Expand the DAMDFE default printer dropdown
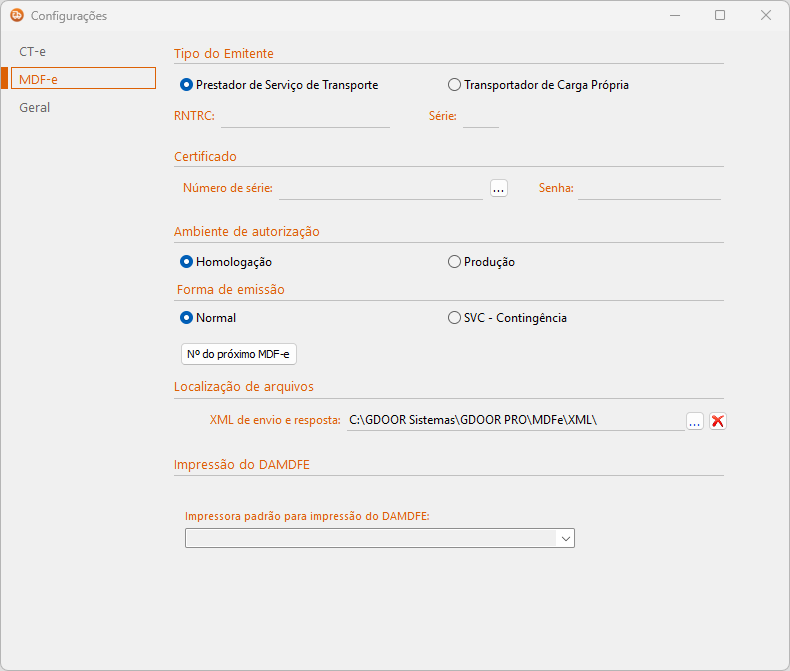This screenshot has width=790, height=671. (566, 538)
